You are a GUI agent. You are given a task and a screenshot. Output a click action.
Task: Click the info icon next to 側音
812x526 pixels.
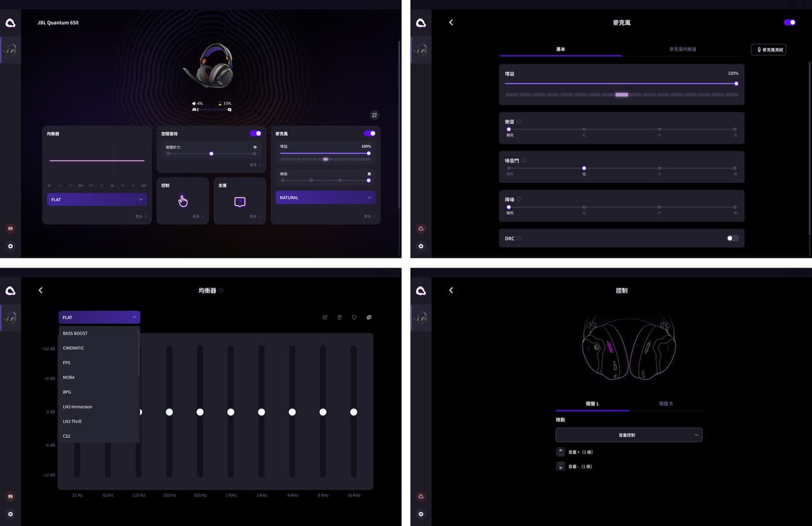(x=519, y=121)
